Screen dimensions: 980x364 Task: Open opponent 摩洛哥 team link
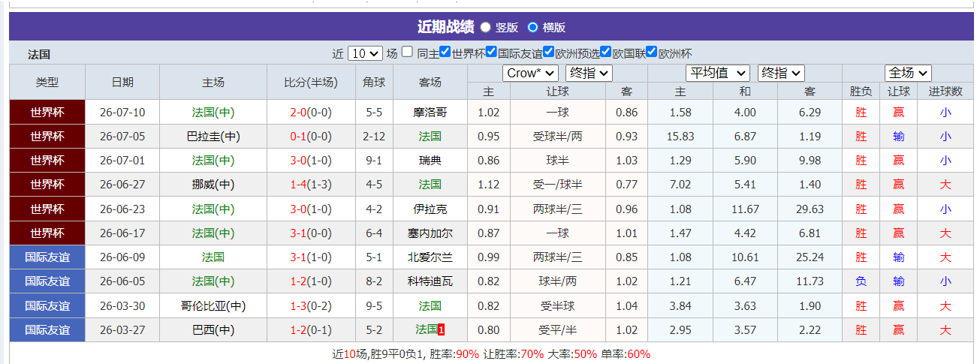coord(430,112)
